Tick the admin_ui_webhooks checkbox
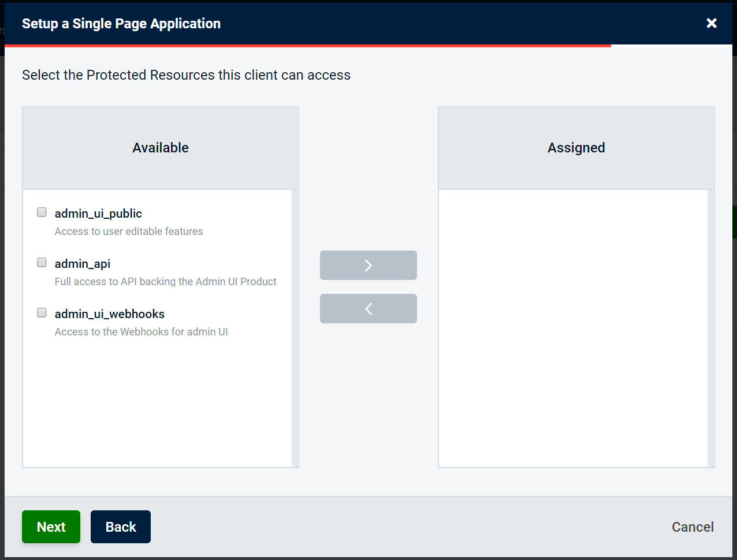The width and height of the screenshot is (737, 560). pos(42,313)
